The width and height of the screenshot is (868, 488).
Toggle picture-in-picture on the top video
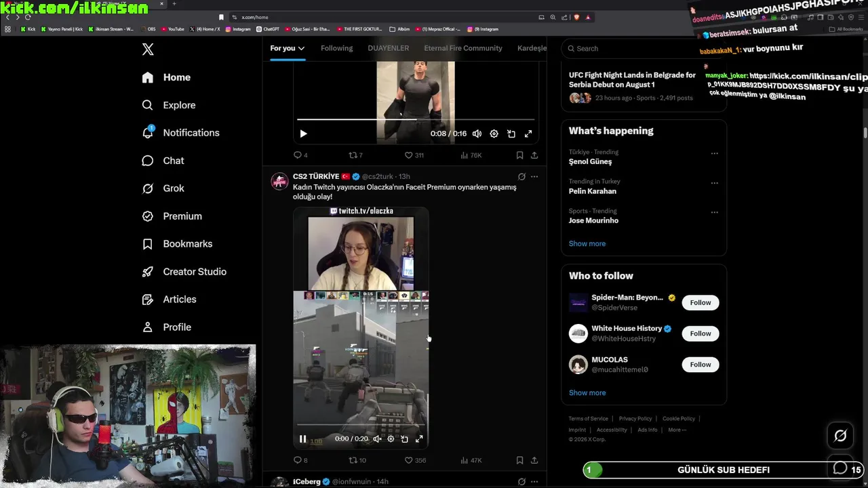(511, 134)
